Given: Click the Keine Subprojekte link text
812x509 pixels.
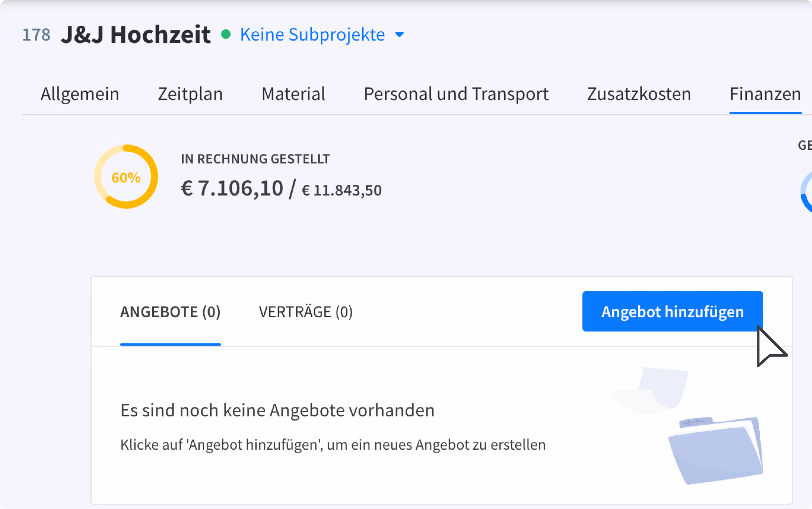Looking at the screenshot, I should click(x=312, y=34).
